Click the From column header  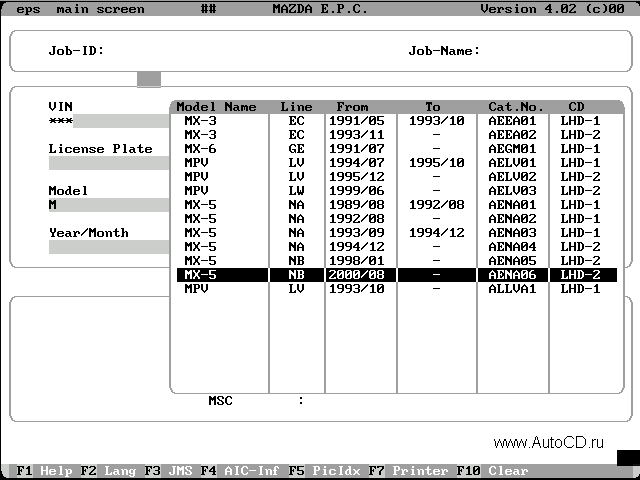[x=352, y=107]
